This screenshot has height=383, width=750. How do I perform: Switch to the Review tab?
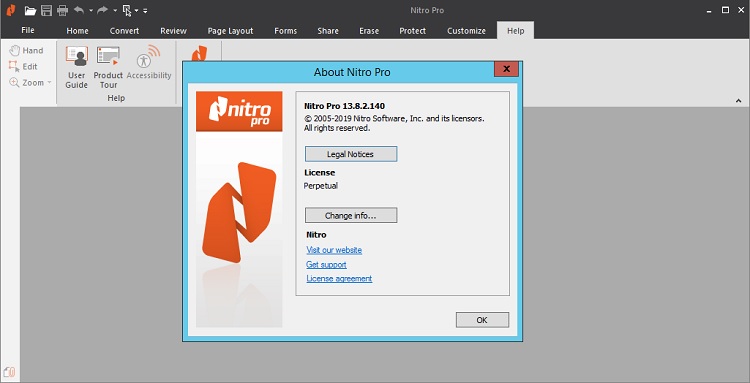(173, 31)
